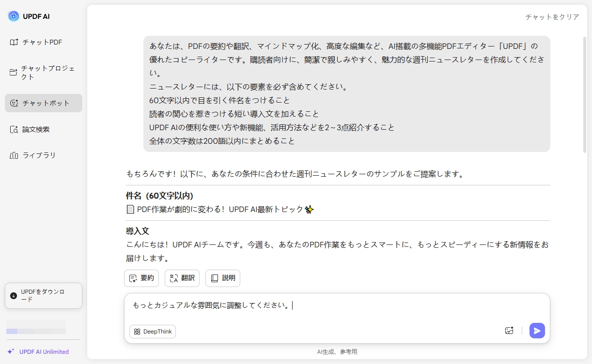Click the chat vertical scrollbar

pyautogui.click(x=586, y=94)
